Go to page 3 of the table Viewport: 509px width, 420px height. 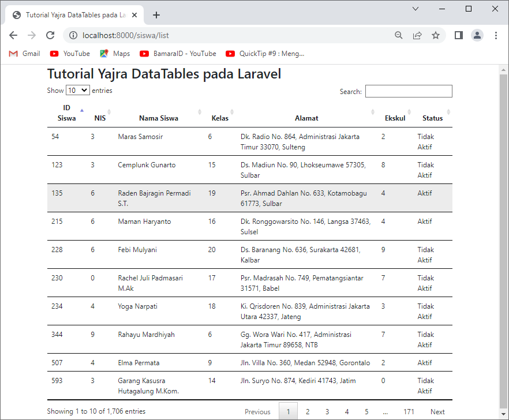tap(327, 411)
